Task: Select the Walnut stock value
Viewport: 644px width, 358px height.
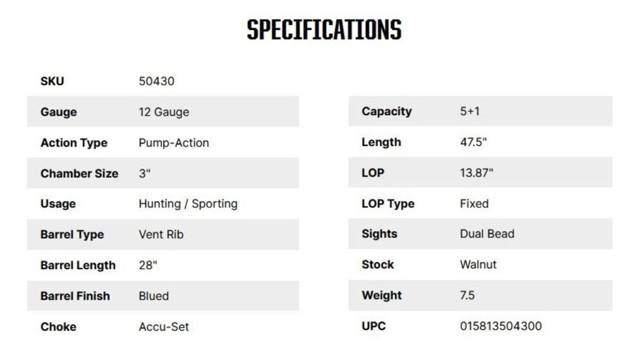Action: [478, 265]
